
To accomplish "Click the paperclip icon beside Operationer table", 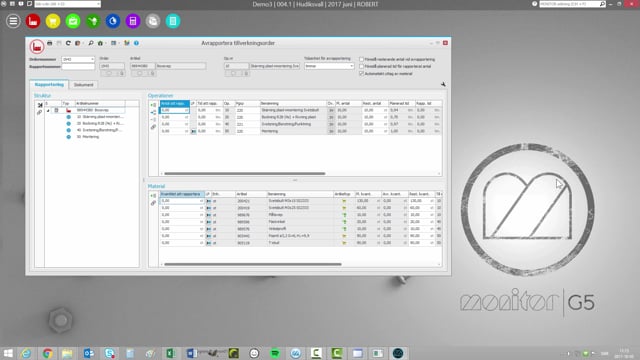I will click(x=153, y=127).
